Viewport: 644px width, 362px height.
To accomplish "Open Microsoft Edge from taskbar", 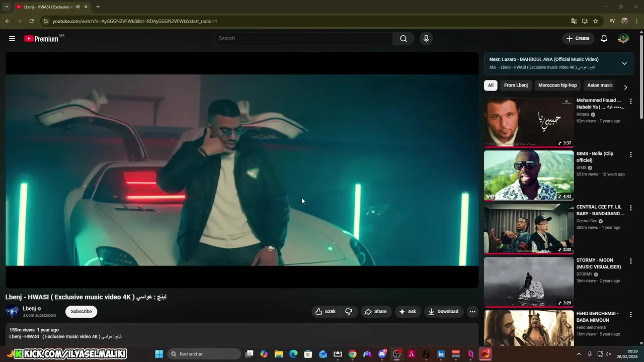I will click(293, 354).
